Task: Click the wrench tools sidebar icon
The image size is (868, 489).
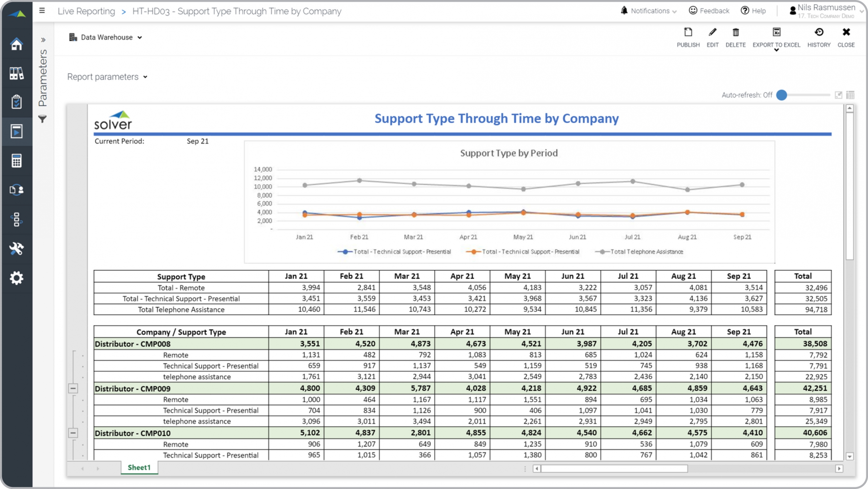Action: 16,249
